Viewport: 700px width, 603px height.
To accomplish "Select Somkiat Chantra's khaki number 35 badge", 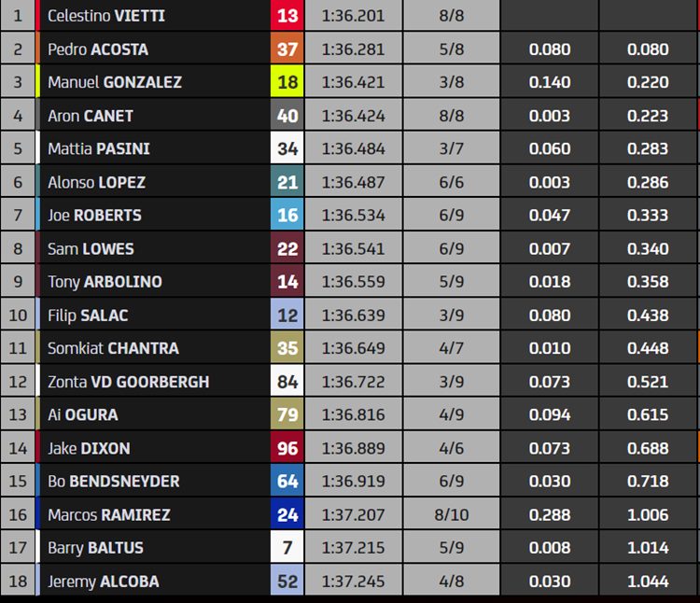I will 287,347.
